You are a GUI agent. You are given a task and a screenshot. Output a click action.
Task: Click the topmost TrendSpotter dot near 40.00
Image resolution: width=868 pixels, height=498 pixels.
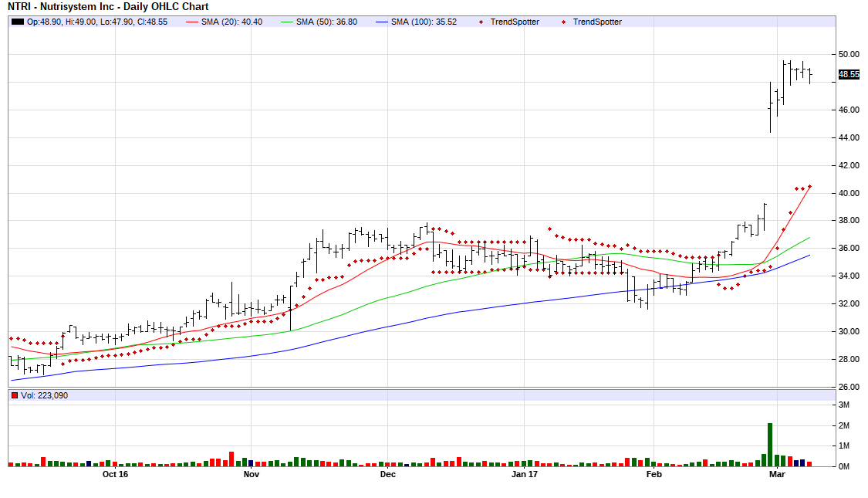click(810, 187)
